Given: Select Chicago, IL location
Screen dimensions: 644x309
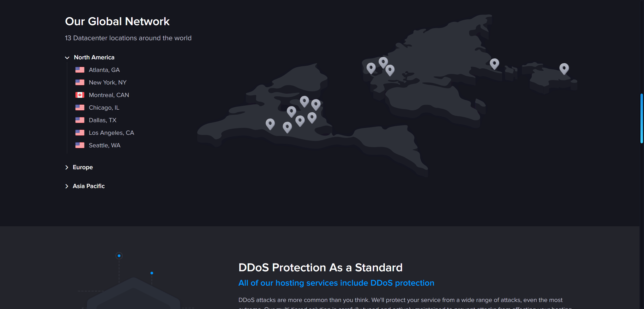Looking at the screenshot, I should pos(104,108).
